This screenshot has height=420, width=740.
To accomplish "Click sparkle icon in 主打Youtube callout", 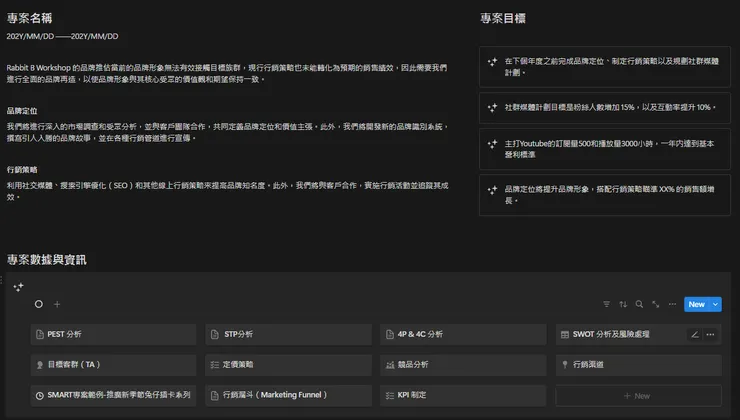I will pyautogui.click(x=492, y=144).
